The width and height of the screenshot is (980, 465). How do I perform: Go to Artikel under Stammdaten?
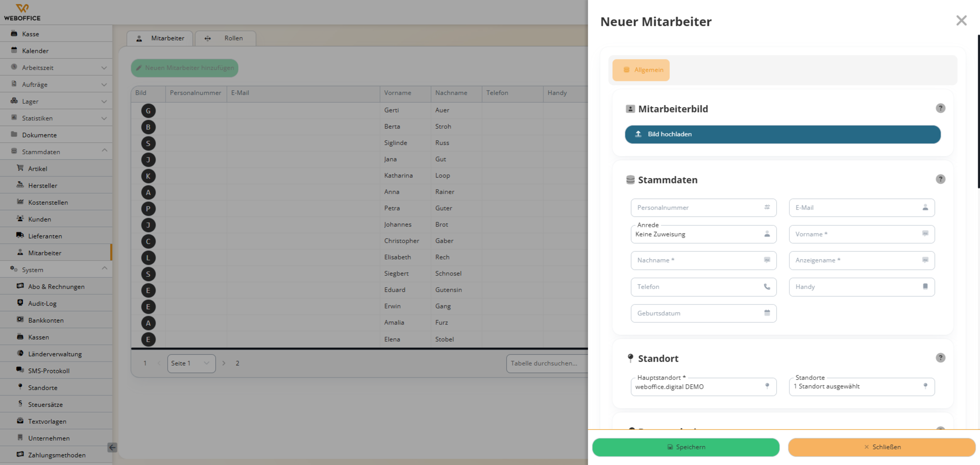pos(56,169)
